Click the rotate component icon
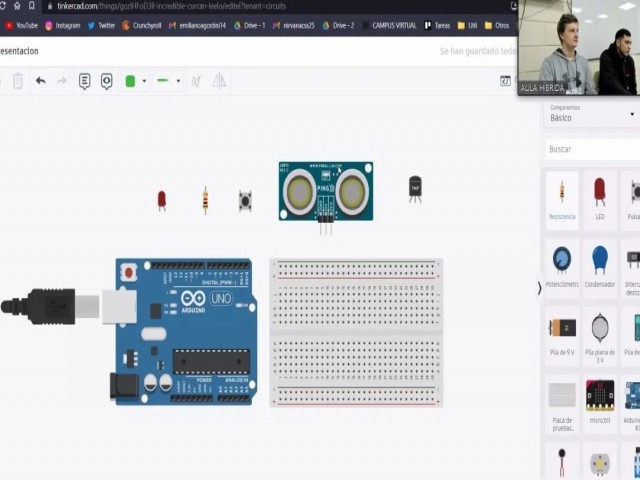The height and width of the screenshot is (480, 640). pos(196,81)
